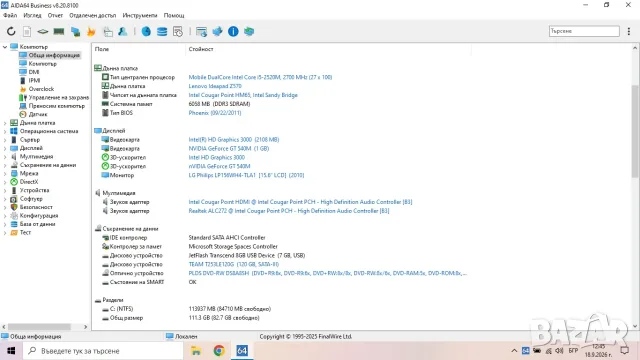Click the user manager toolbar icon
The height and width of the screenshot is (360, 640).
122,31
